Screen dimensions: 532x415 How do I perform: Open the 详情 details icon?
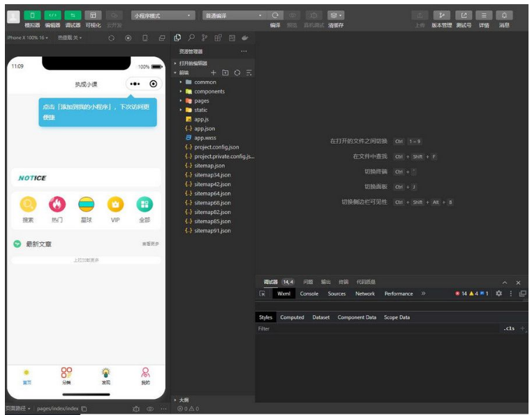tap(484, 15)
